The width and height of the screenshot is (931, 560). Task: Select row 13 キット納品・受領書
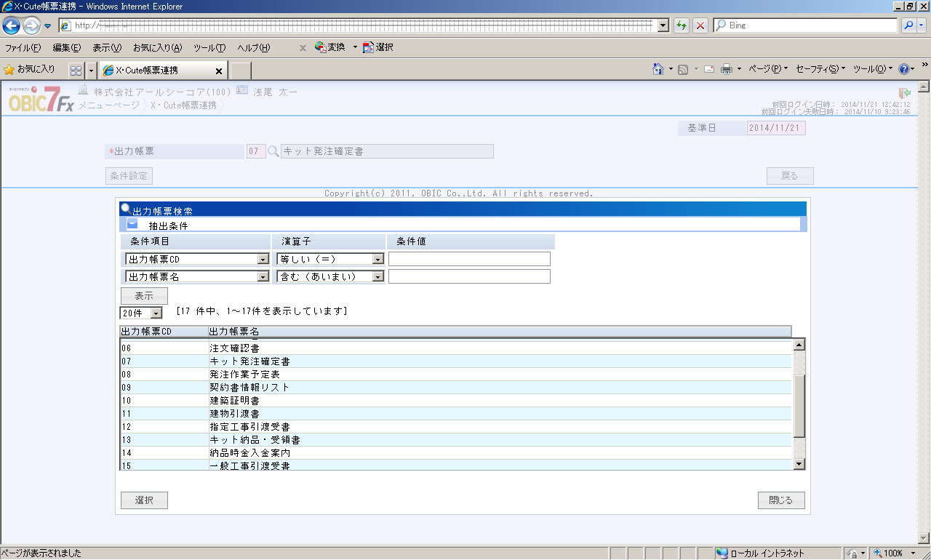[x=456, y=439]
